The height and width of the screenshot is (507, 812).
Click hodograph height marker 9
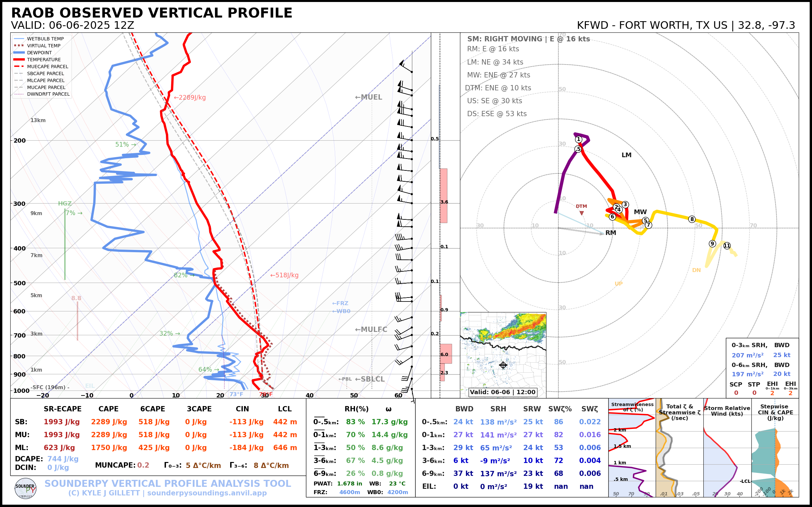[x=712, y=244]
